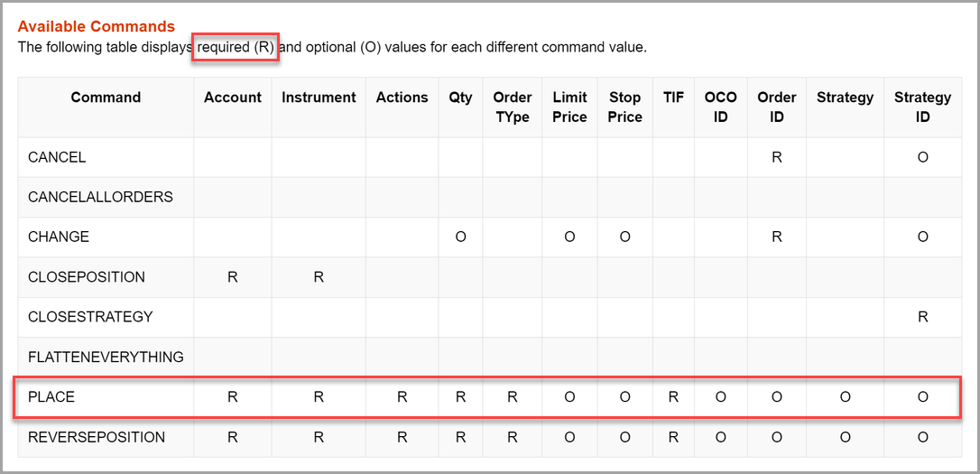Select the PLACE command row label
The image size is (980, 474).
coord(51,397)
